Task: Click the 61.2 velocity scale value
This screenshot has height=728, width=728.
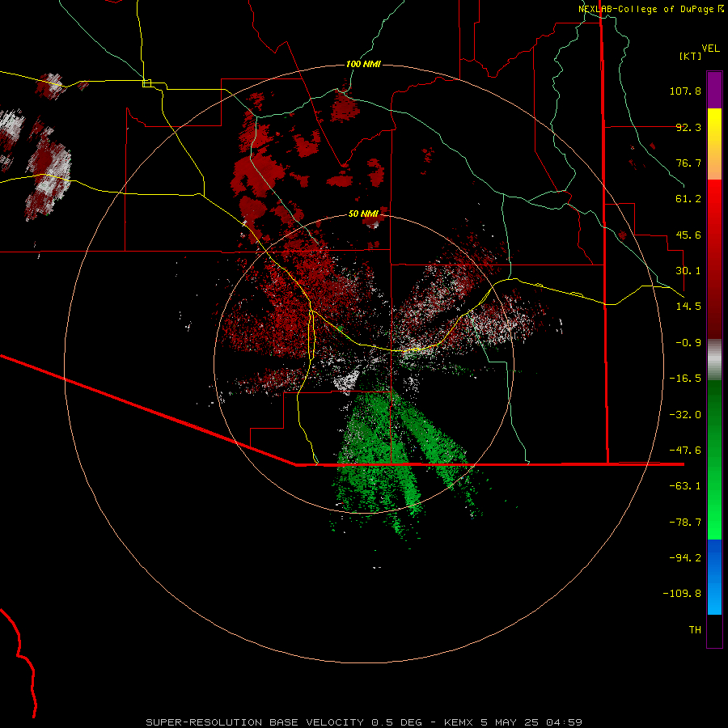Action: pos(688,199)
